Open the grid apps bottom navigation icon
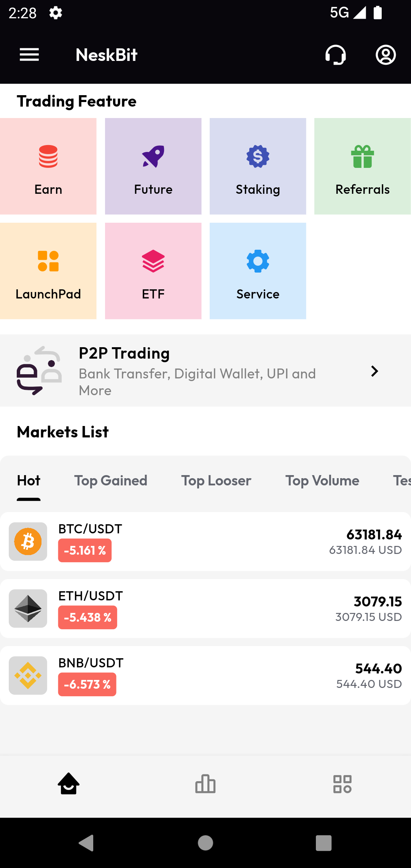 342,784
